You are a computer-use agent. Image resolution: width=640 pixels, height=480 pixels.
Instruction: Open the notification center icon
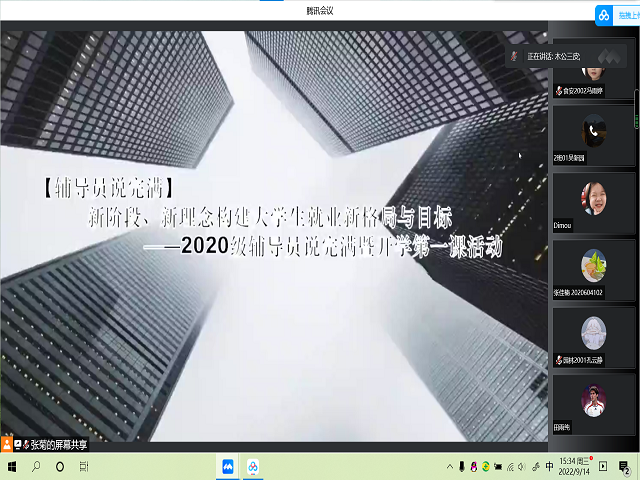[625, 467]
